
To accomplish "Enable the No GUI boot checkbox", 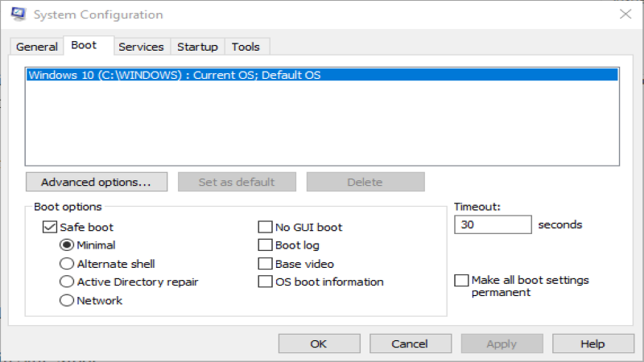I will (265, 227).
